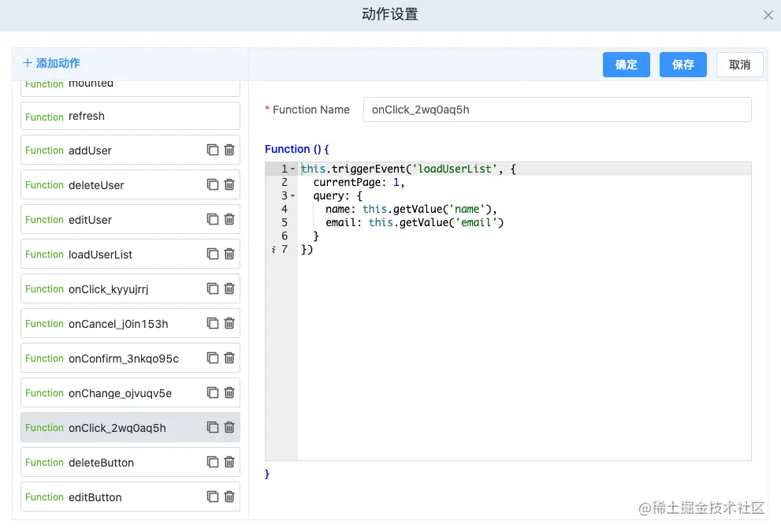The height and width of the screenshot is (532, 781).
Task: Focus the Function Name input field
Action: [557, 110]
